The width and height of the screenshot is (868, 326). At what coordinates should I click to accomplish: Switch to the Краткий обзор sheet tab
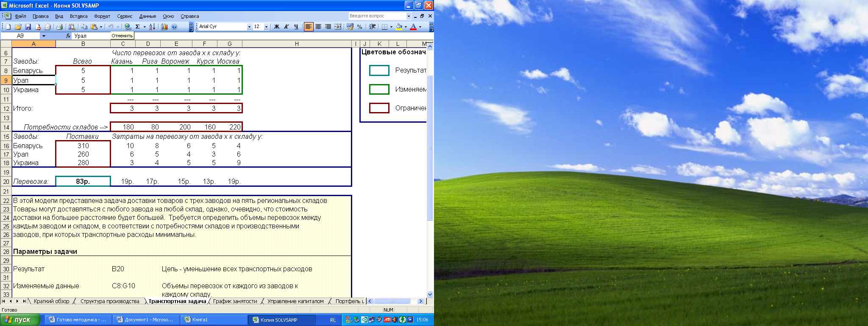click(x=52, y=301)
